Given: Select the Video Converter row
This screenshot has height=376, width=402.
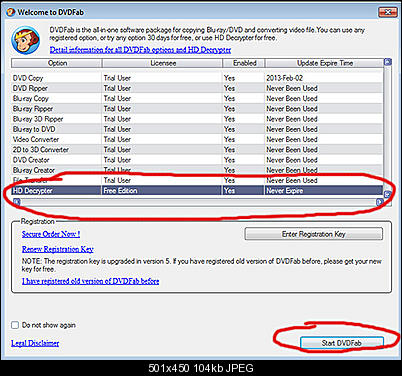Looking at the screenshot, I should [197, 139].
